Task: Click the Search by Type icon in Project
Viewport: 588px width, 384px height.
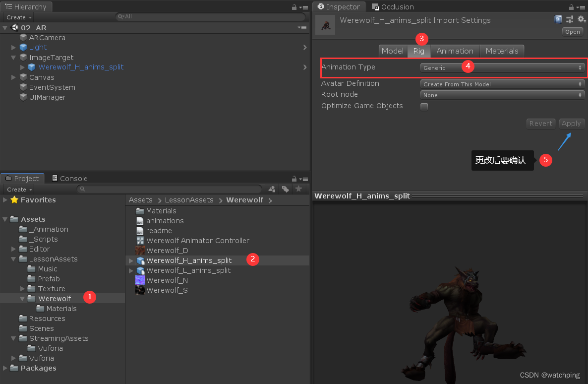Action: point(272,189)
